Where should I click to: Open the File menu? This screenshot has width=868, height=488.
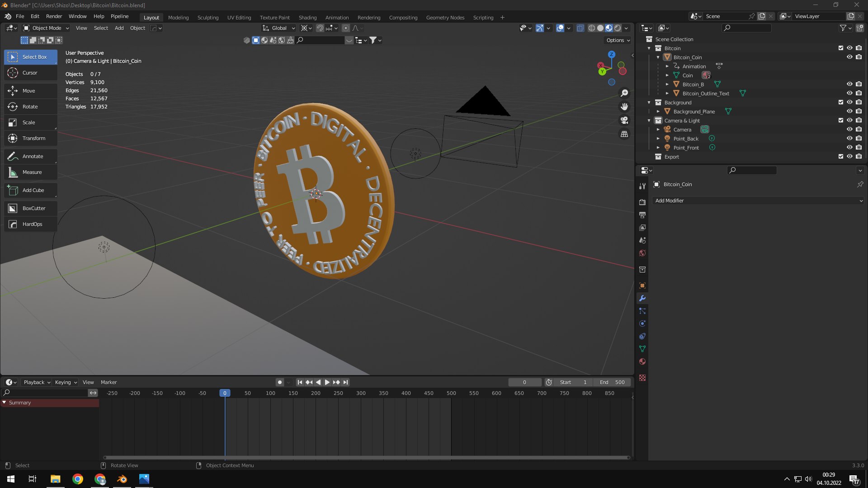pyautogui.click(x=20, y=16)
